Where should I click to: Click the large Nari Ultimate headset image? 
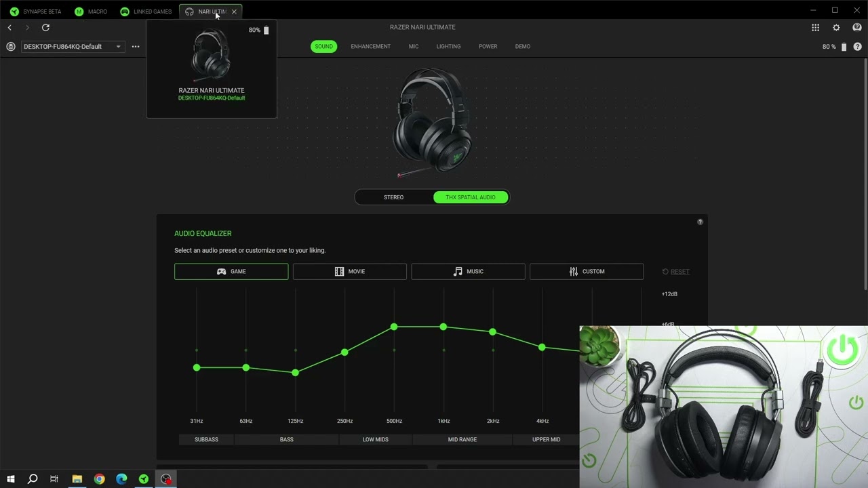432,123
